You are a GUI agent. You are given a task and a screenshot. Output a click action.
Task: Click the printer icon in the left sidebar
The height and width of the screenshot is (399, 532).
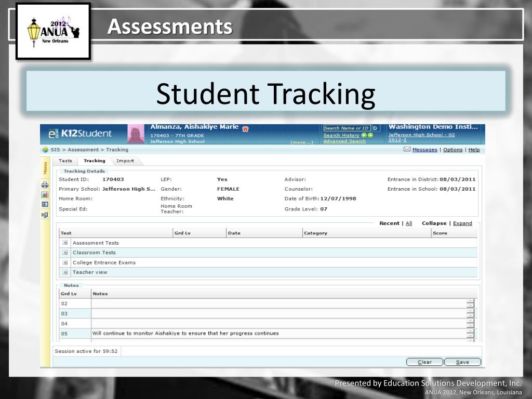45,185
